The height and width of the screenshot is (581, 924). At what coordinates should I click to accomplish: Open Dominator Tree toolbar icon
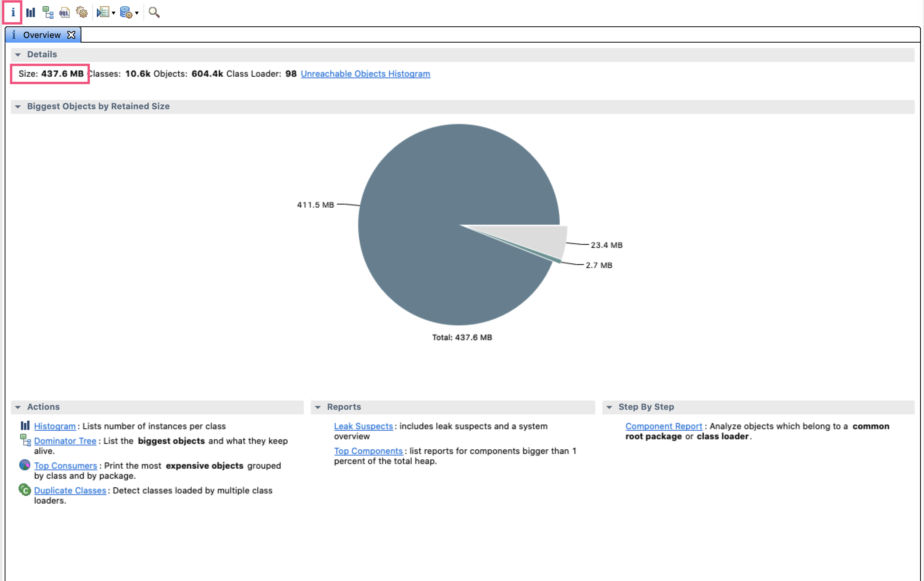(48, 12)
